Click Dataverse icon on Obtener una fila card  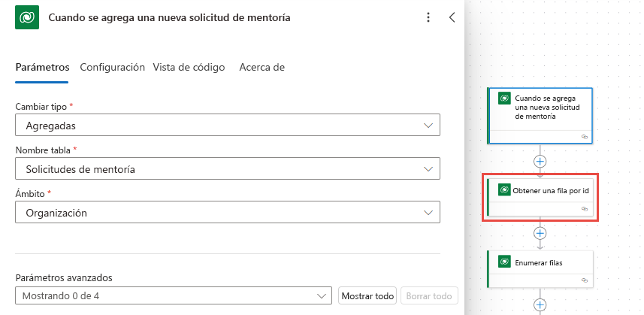tap(505, 189)
